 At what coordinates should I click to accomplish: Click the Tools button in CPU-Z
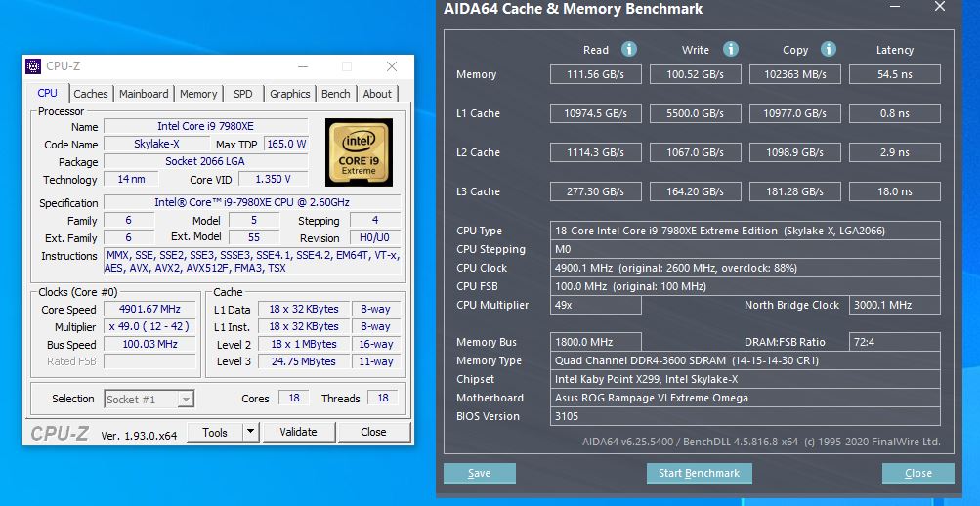pyautogui.click(x=214, y=432)
